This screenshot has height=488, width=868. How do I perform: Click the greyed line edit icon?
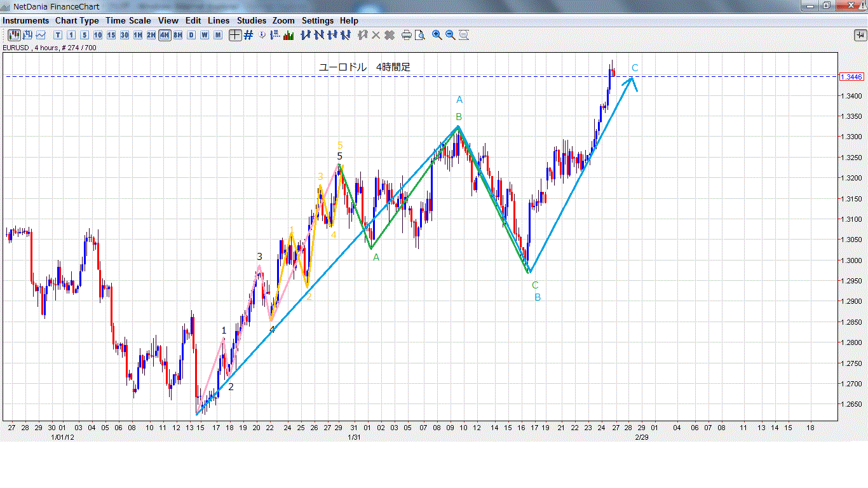pyautogui.click(x=363, y=35)
